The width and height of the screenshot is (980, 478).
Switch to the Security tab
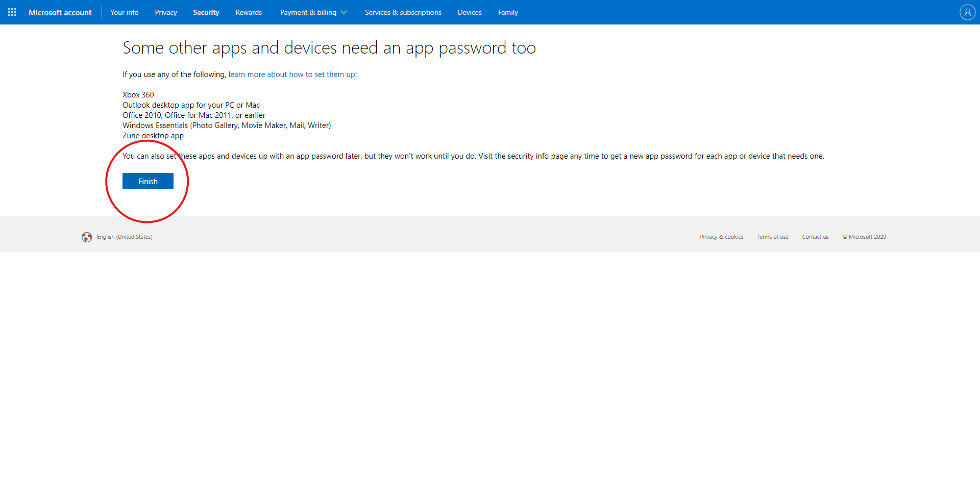click(206, 12)
